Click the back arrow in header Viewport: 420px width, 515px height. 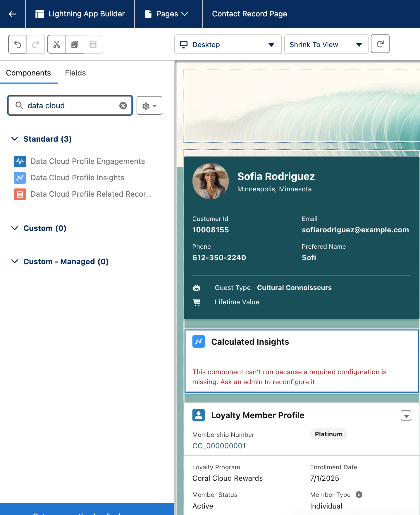12,14
